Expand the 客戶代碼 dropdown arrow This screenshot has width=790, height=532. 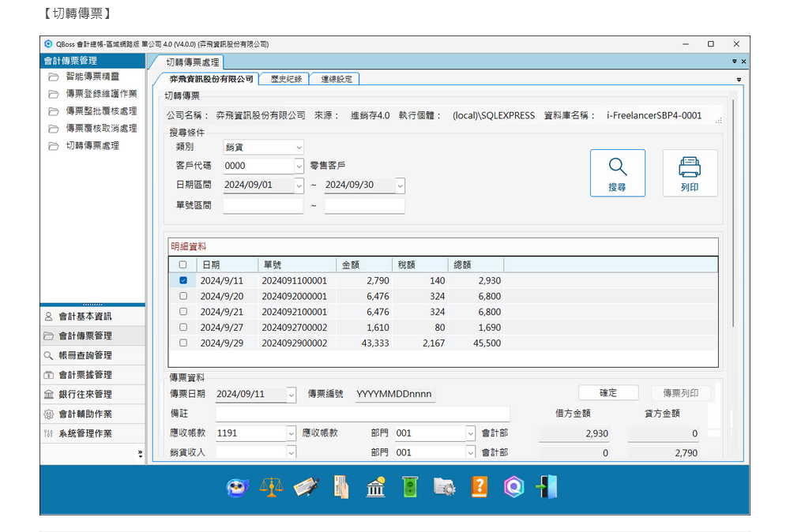tap(299, 166)
